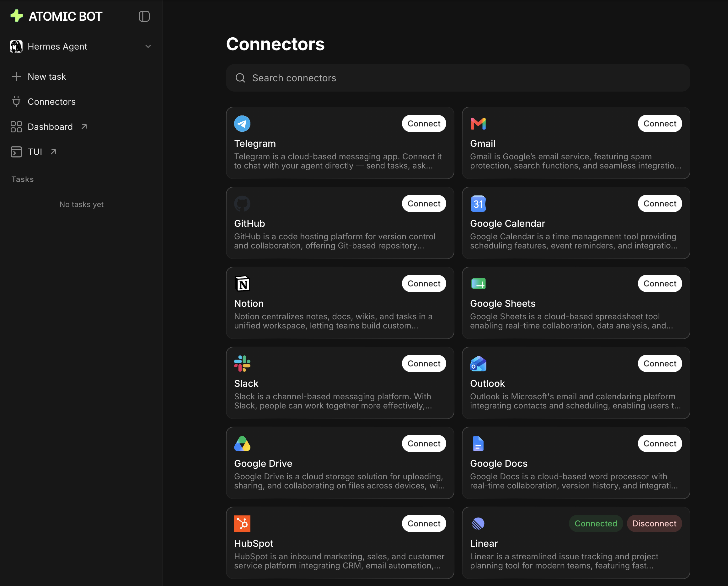This screenshot has height=586, width=728.
Task: Disconnect the Linear connector
Action: coord(654,524)
